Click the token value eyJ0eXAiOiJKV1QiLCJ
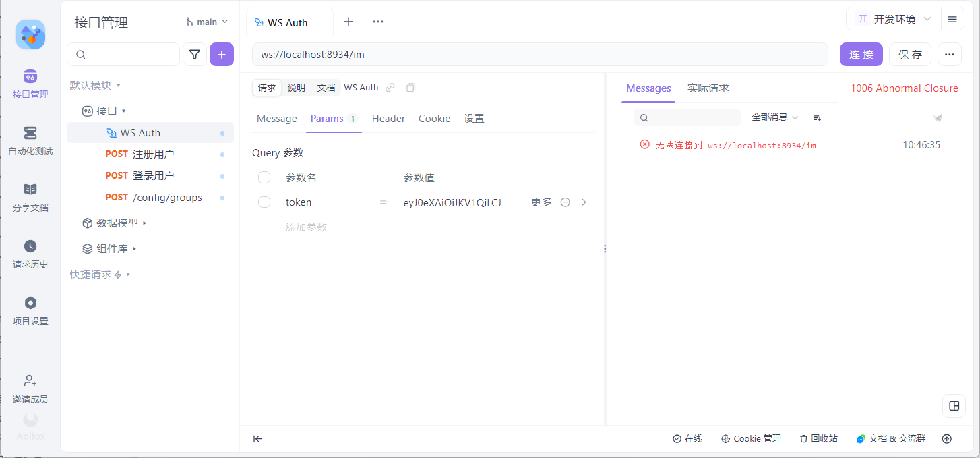 pos(452,202)
